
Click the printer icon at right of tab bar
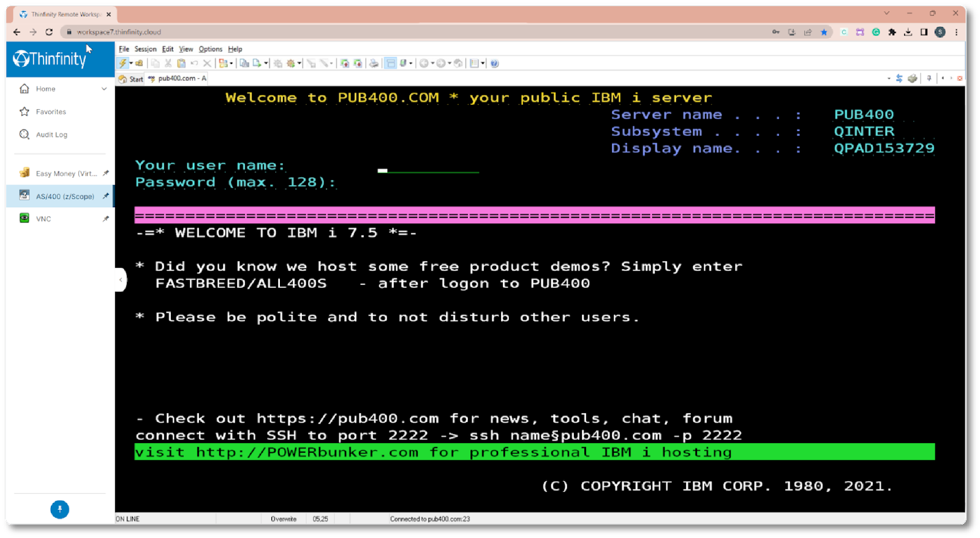click(913, 78)
